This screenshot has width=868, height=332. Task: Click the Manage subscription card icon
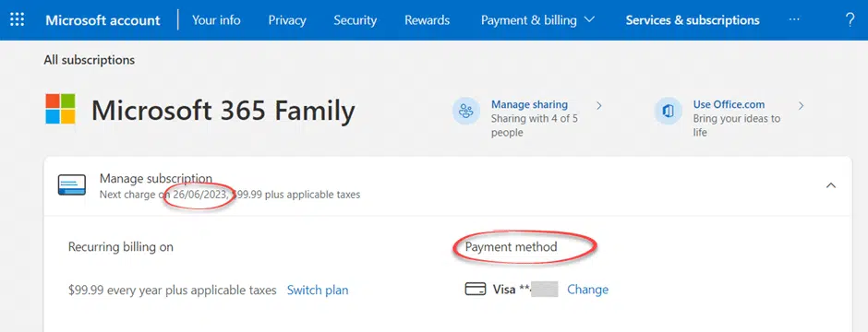pyautogui.click(x=72, y=184)
